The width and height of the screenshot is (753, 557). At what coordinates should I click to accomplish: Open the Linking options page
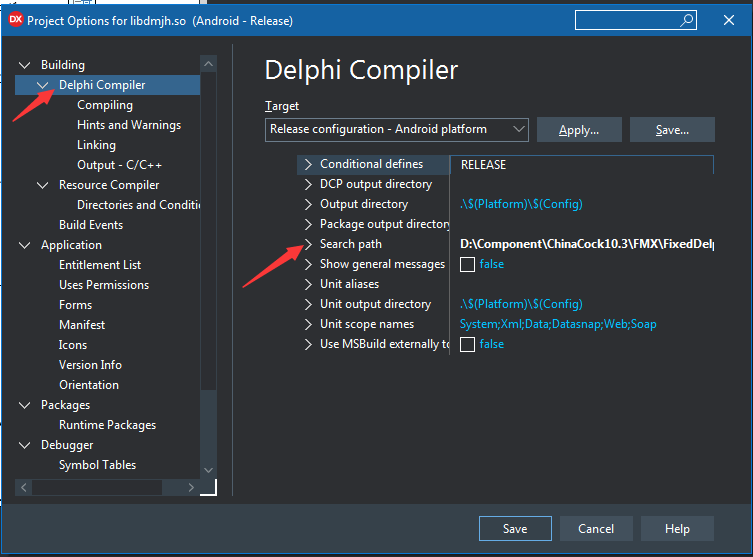(96, 145)
